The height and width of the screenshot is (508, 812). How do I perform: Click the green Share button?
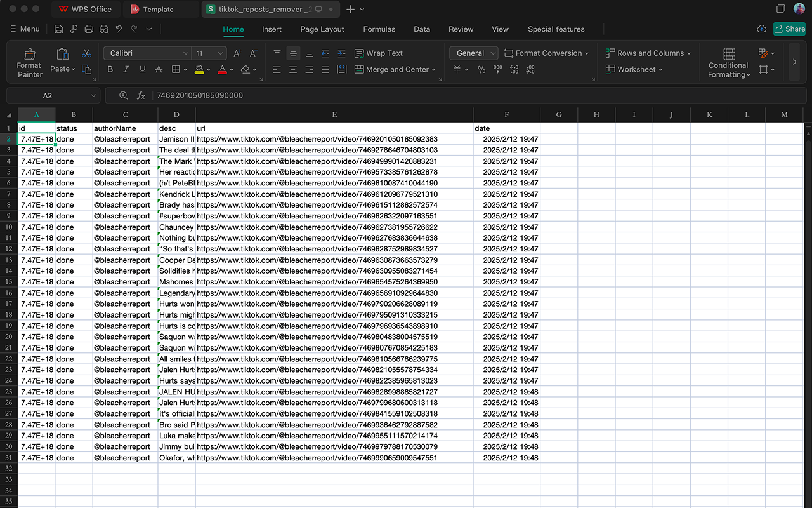[789, 29]
